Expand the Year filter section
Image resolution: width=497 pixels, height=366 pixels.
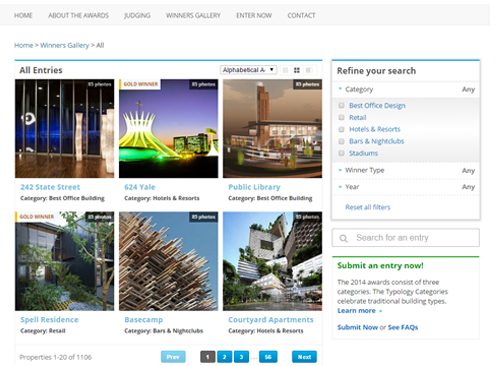coord(406,187)
